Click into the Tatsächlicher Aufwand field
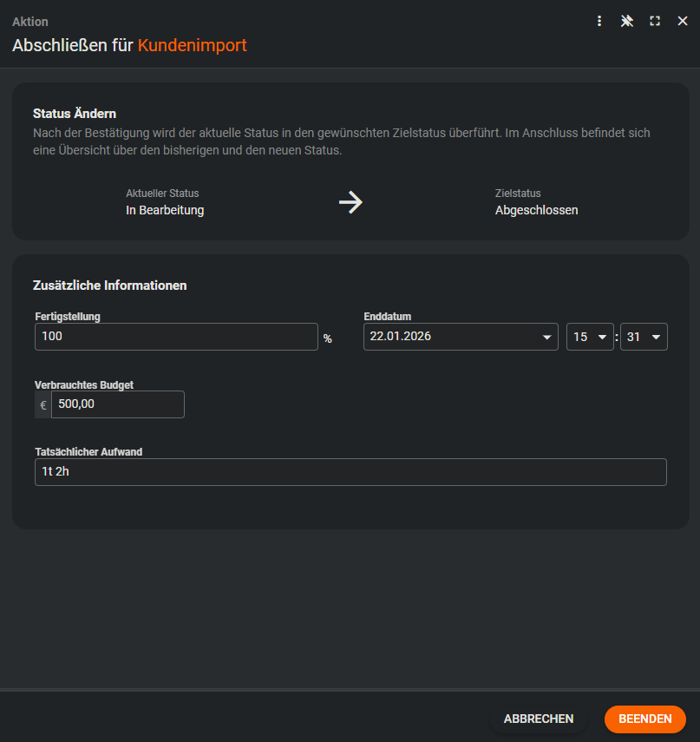700x742 pixels. [350, 472]
